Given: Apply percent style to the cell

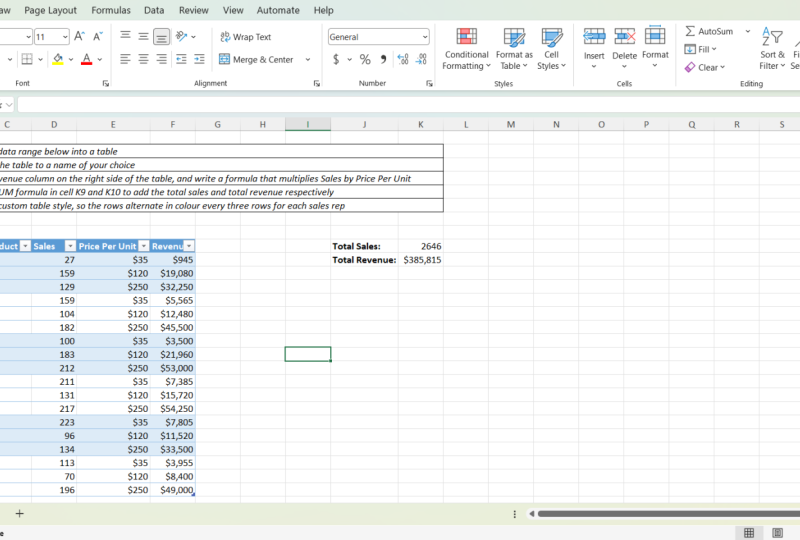Looking at the screenshot, I should (365, 59).
